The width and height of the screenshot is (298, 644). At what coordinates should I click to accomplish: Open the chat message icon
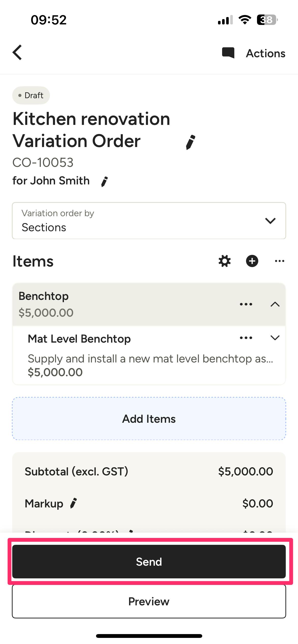click(x=228, y=53)
